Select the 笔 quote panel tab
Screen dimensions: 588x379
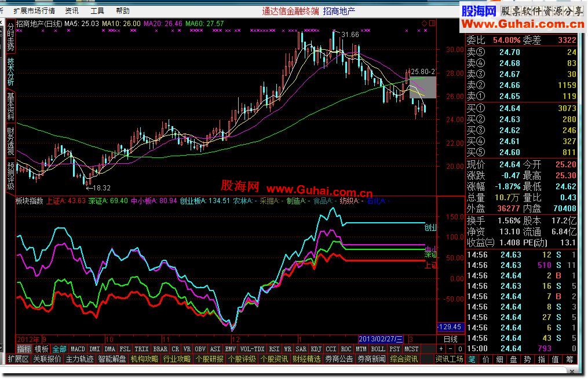click(472, 359)
